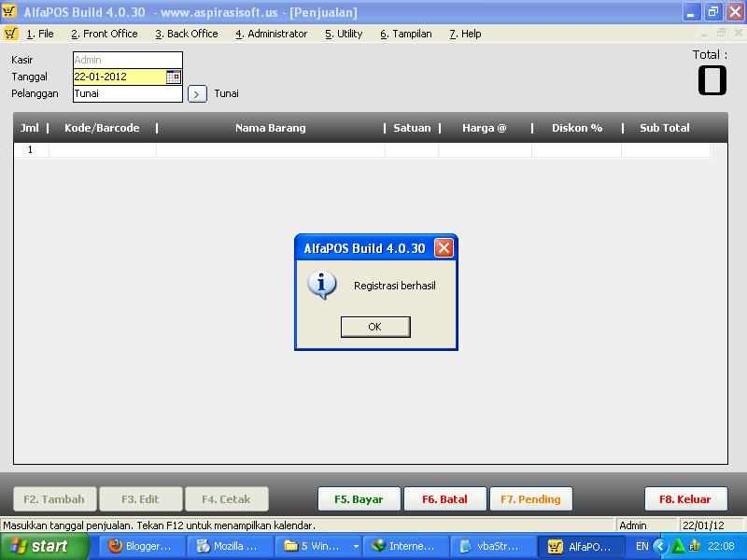Click the F5. Bayar button
Screen dimensions: 747x560
(359, 499)
